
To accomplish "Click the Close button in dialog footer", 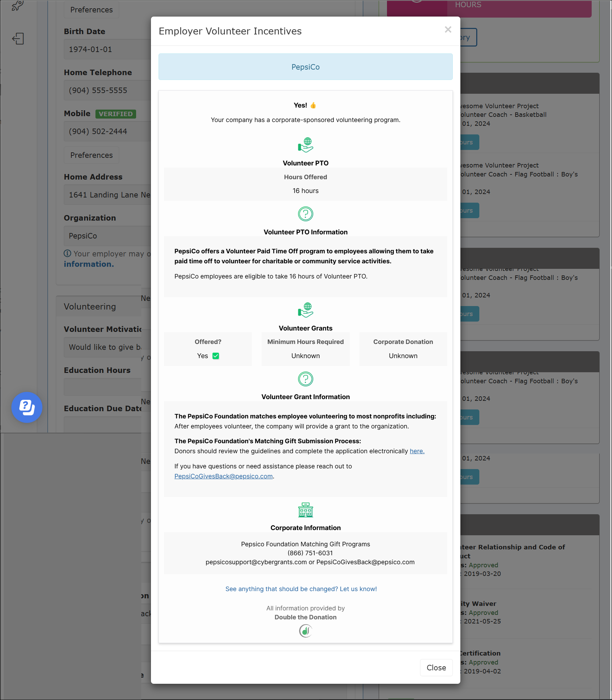I will (x=436, y=668).
